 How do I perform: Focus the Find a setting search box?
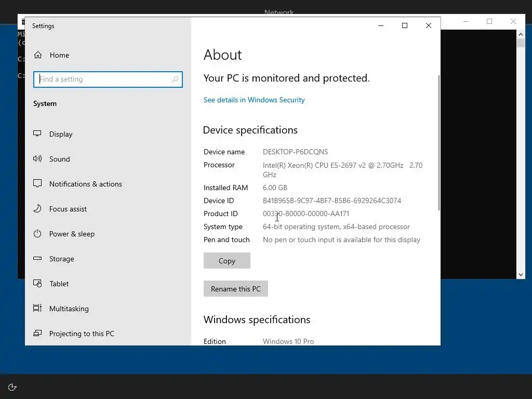[108, 79]
